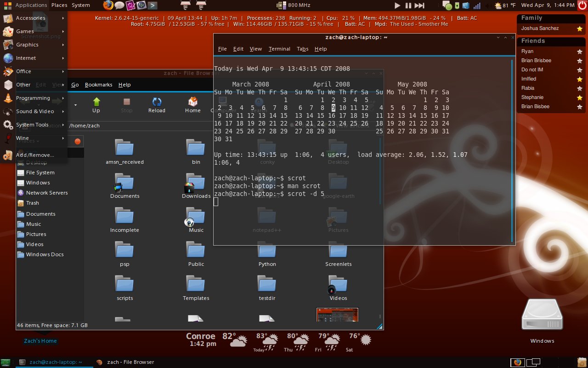
Task: Click the 81 °F weather applet
Action: [505, 6]
